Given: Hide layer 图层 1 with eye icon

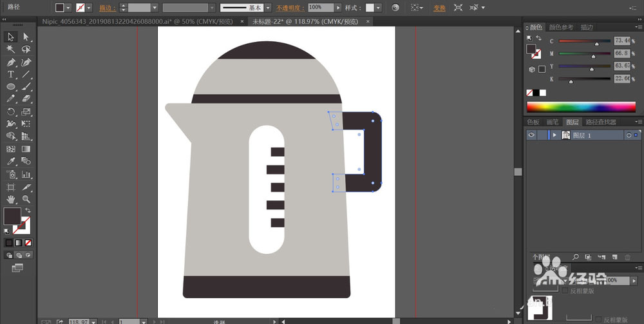Looking at the screenshot, I should click(x=532, y=135).
